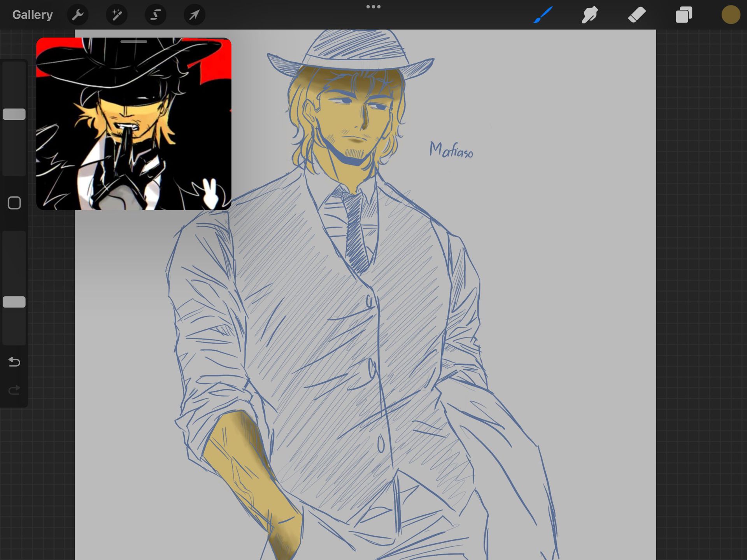747x560 pixels.
Task: Tap the reference window grab handle
Action: [x=133, y=42]
